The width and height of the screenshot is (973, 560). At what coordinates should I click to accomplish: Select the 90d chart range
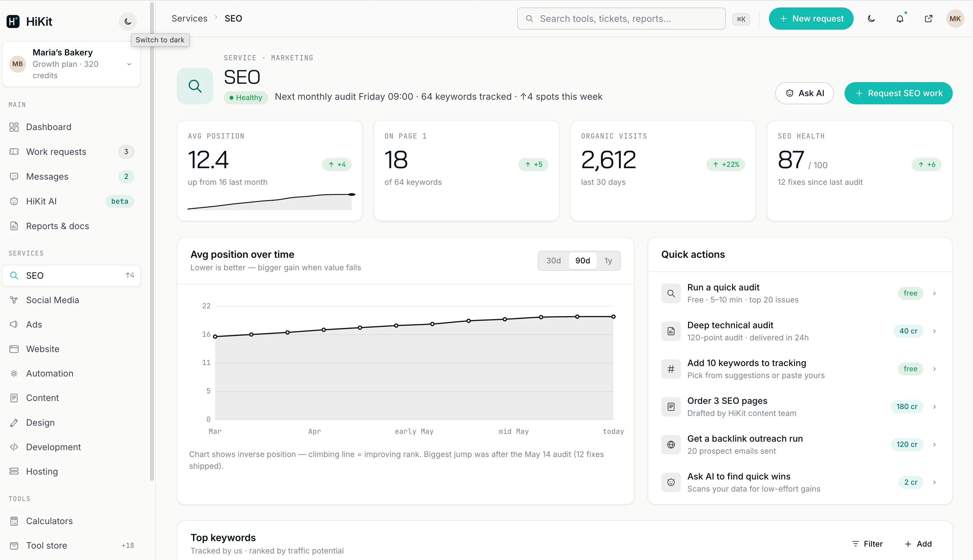pyautogui.click(x=582, y=261)
